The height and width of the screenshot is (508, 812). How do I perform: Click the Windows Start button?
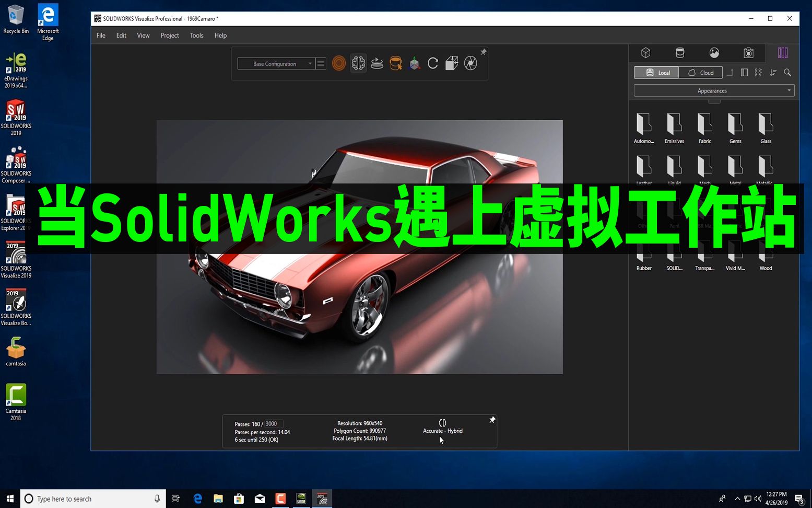pyautogui.click(x=10, y=499)
